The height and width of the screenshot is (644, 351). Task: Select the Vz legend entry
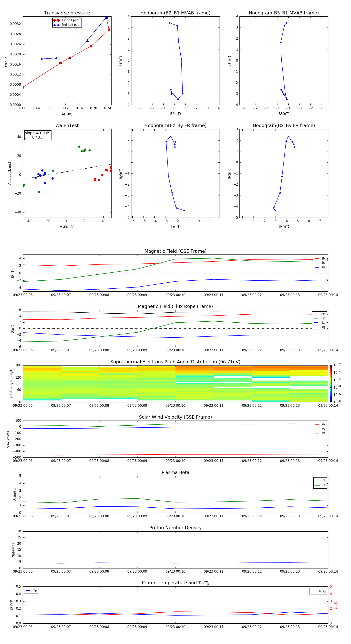click(x=320, y=433)
